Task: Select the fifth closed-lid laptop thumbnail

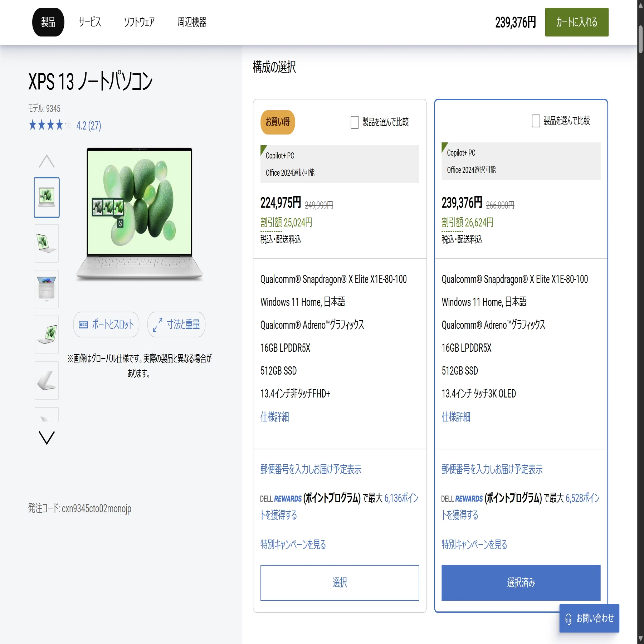Action: pyautogui.click(x=47, y=381)
